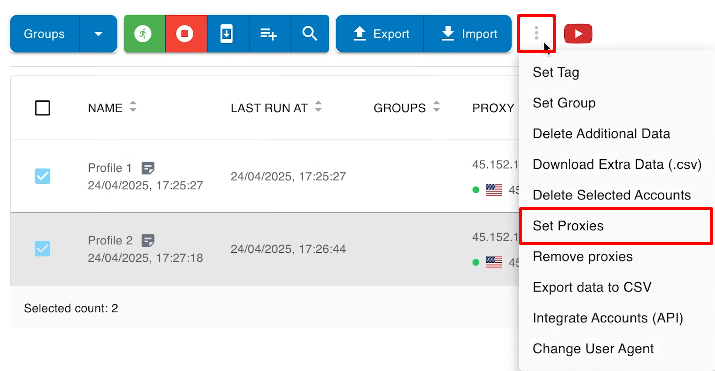Click the PROXY column header
The width and height of the screenshot is (715, 371).
pyautogui.click(x=493, y=108)
